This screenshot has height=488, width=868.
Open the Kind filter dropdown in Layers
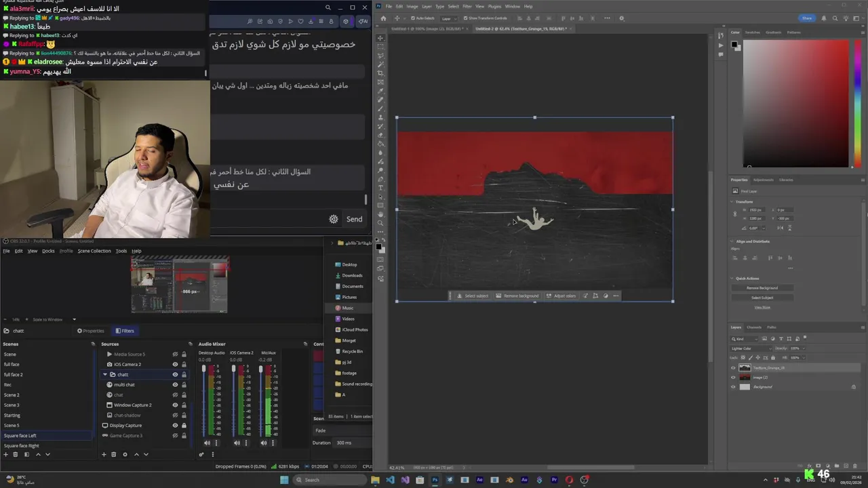point(745,338)
